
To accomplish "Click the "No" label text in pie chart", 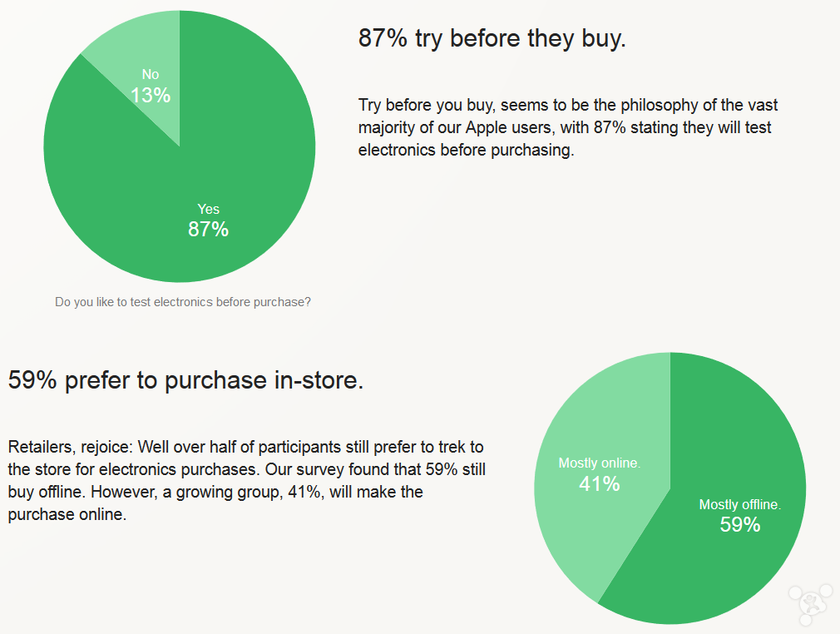I will click(x=150, y=75).
